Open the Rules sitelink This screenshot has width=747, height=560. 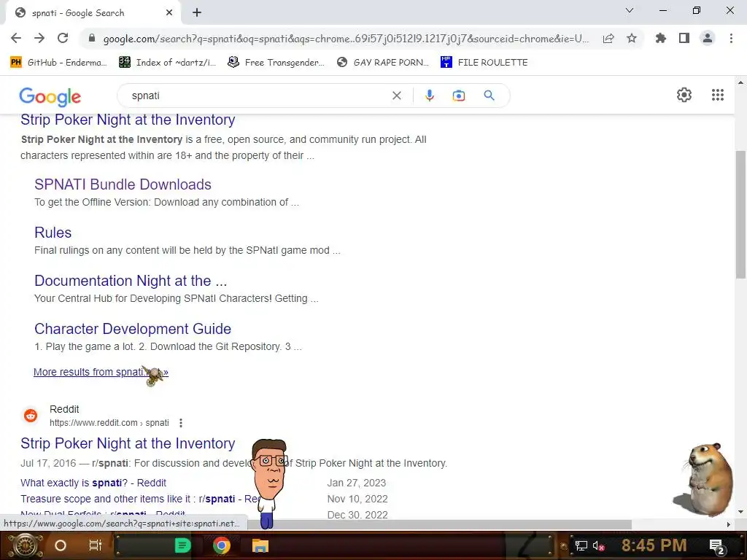(53, 233)
